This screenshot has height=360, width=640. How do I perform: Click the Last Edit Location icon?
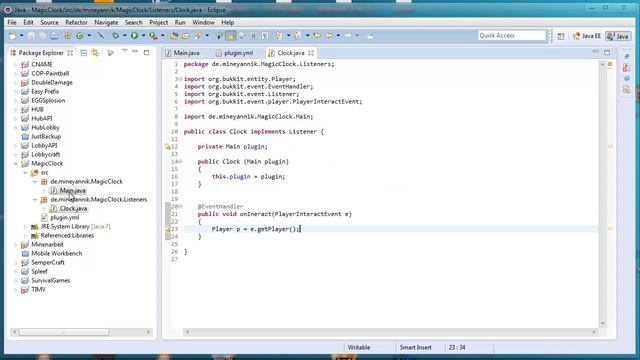317,36
